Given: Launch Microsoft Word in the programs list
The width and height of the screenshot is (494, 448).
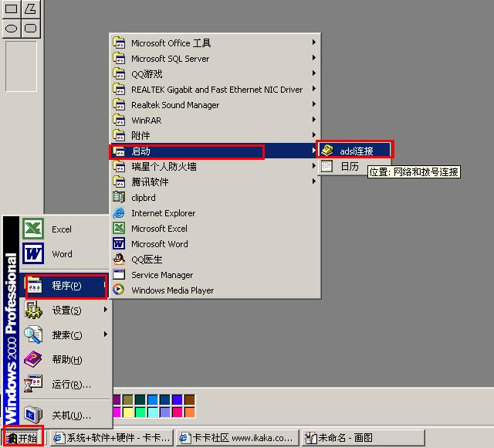Looking at the screenshot, I should pos(215,244).
